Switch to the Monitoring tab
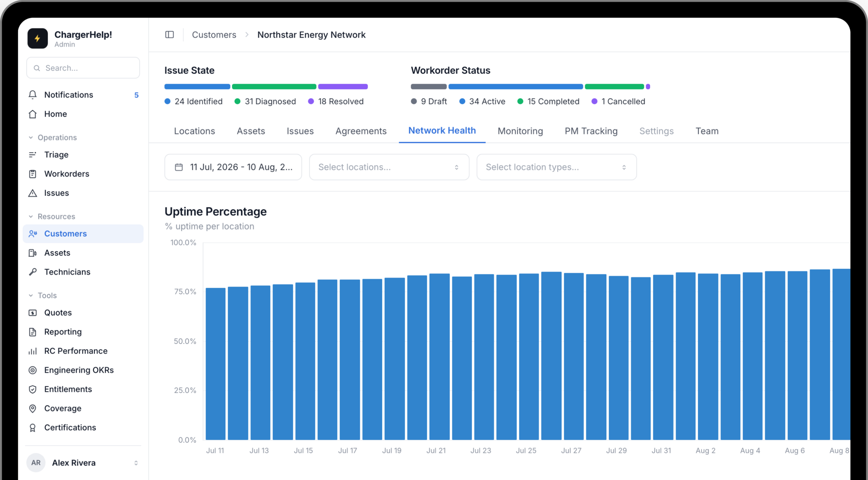The width and height of the screenshot is (868, 480). (520, 131)
